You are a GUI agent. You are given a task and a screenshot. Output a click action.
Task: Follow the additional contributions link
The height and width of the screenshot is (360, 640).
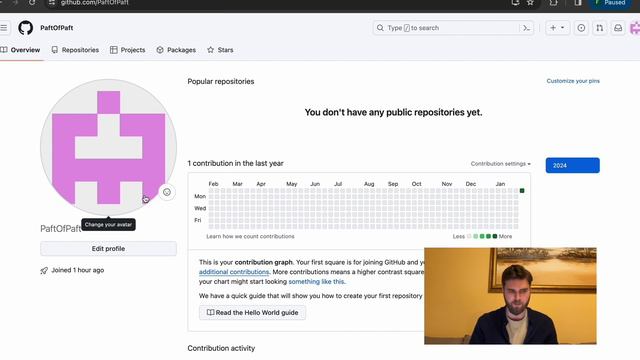(x=234, y=272)
